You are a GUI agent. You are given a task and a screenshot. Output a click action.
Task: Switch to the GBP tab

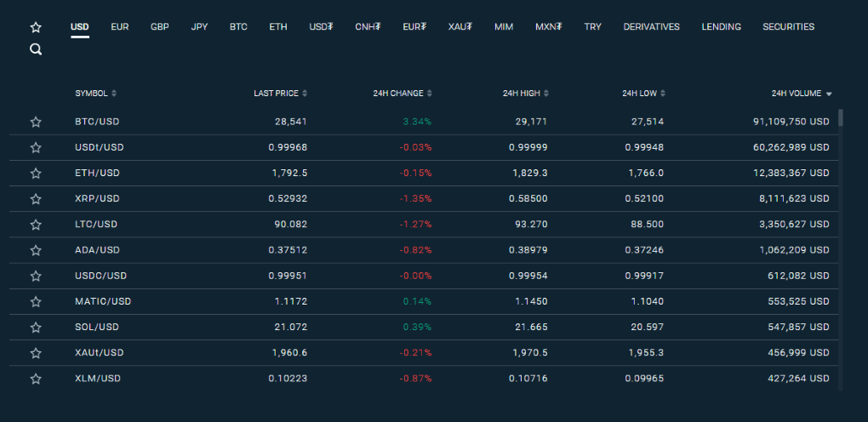pyautogui.click(x=160, y=26)
